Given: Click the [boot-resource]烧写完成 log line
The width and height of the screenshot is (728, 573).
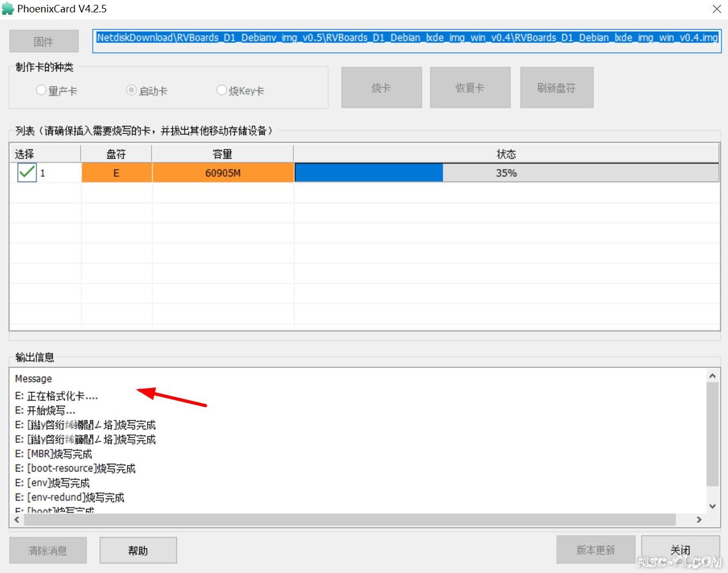Looking at the screenshot, I should click(75, 469).
